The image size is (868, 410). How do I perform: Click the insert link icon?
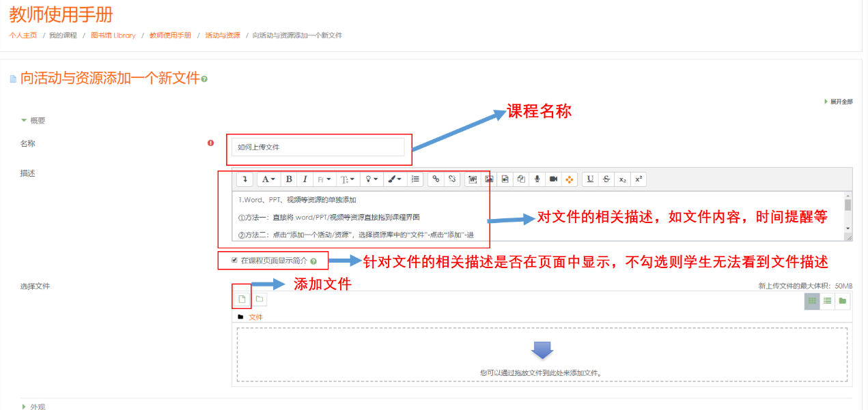[x=436, y=179]
